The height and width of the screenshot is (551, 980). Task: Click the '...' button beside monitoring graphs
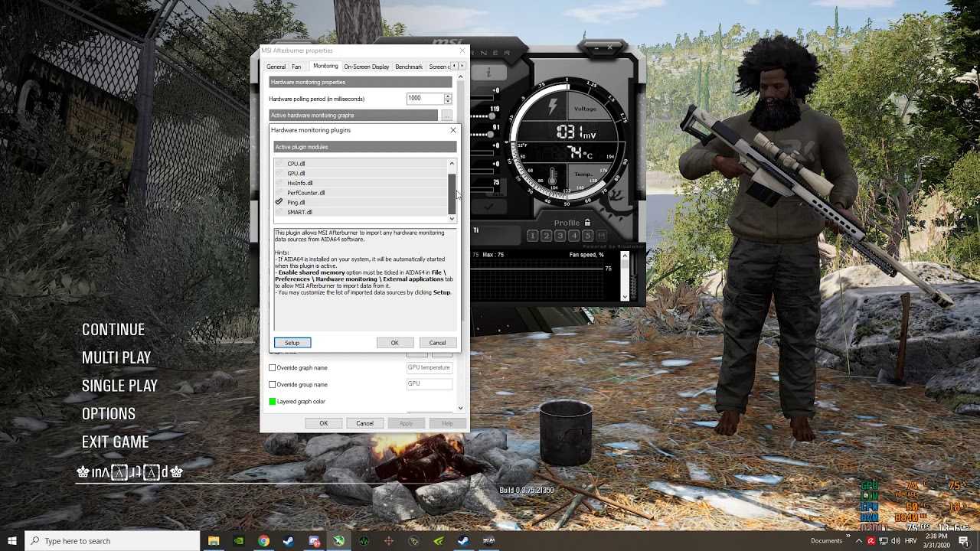[446, 115]
